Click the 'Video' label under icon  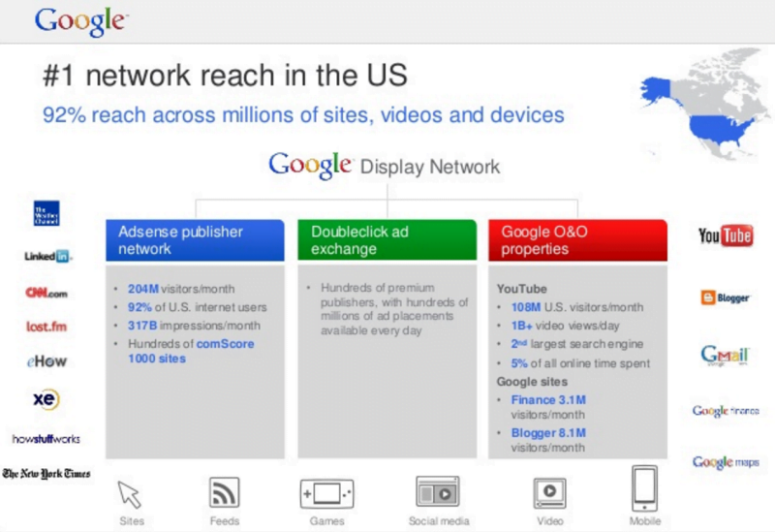click(x=549, y=521)
